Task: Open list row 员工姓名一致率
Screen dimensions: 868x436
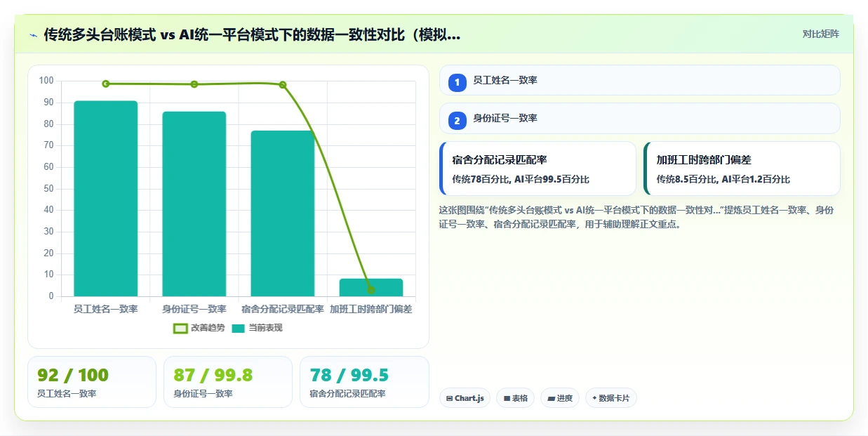Action: [x=639, y=80]
